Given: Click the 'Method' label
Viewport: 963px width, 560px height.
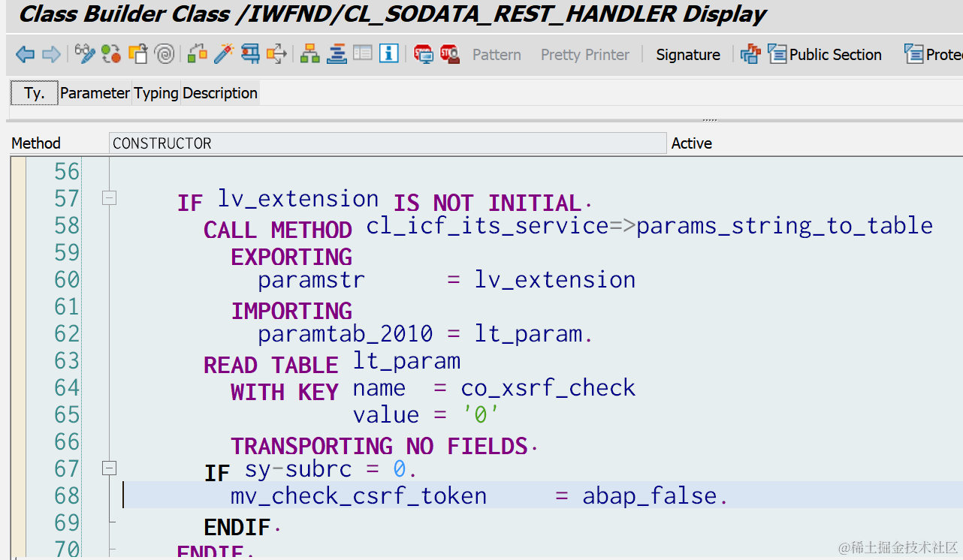Looking at the screenshot, I should (x=36, y=143).
